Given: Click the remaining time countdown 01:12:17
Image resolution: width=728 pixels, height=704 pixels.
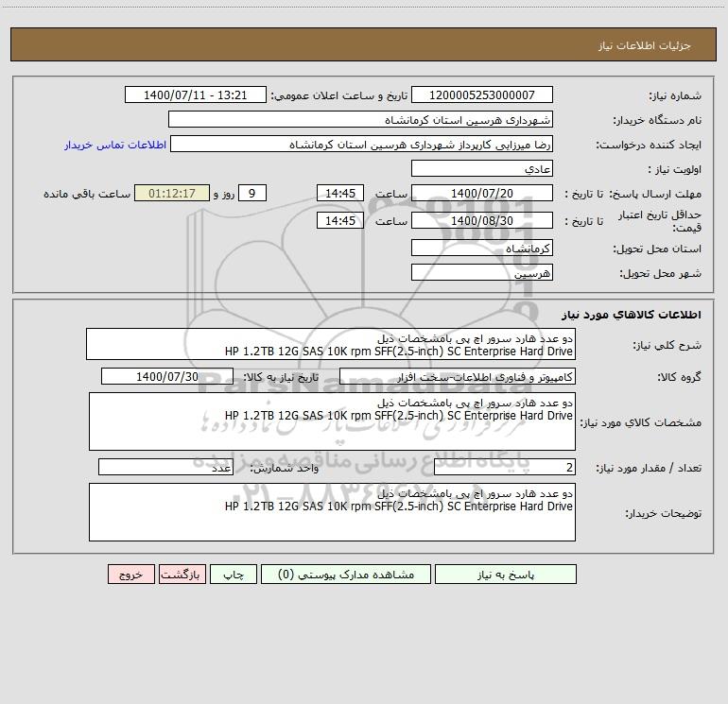Looking at the screenshot, I should pos(172,193).
